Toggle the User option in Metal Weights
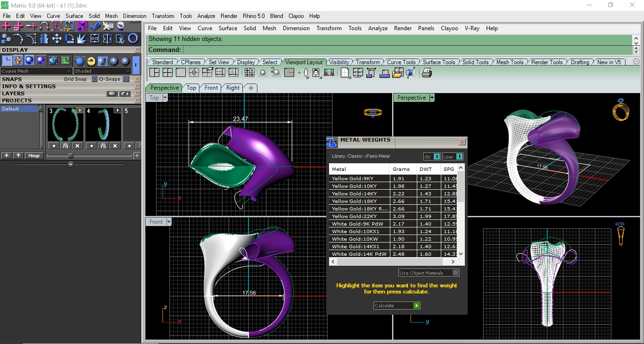This screenshot has width=644, height=344. 453,157
